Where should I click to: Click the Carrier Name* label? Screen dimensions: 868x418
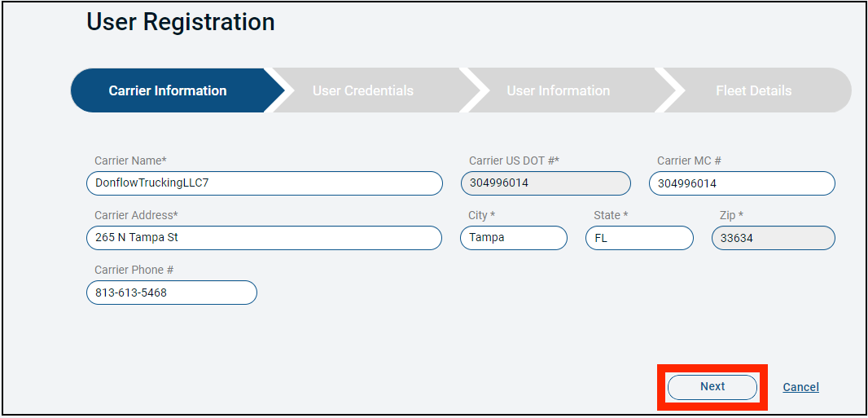click(130, 161)
